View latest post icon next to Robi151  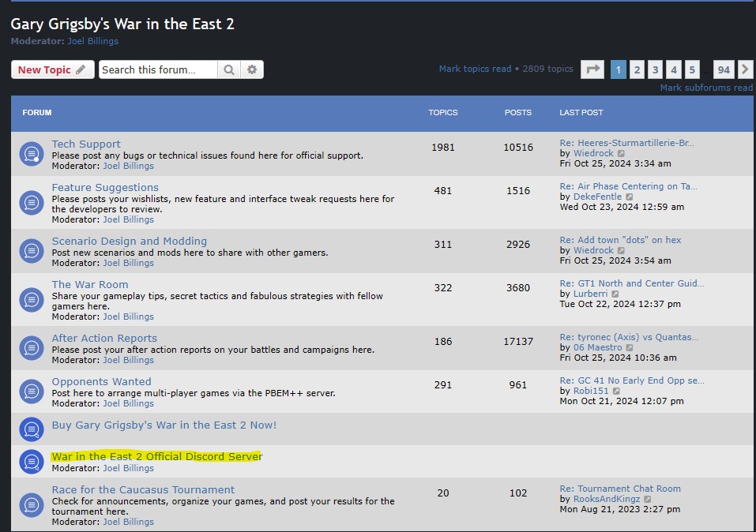(x=616, y=392)
